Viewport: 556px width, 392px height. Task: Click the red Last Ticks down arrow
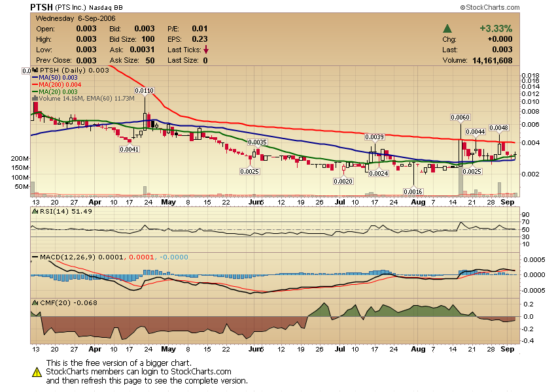205,50
